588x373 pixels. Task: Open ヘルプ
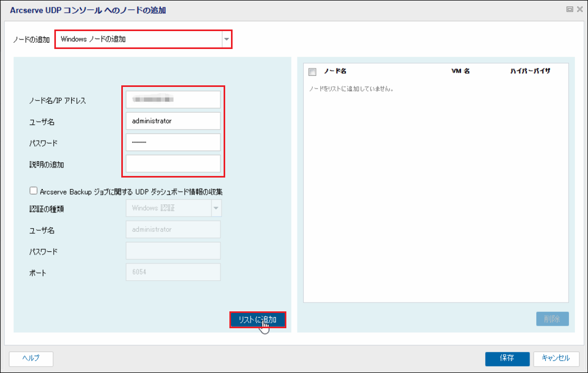point(31,359)
